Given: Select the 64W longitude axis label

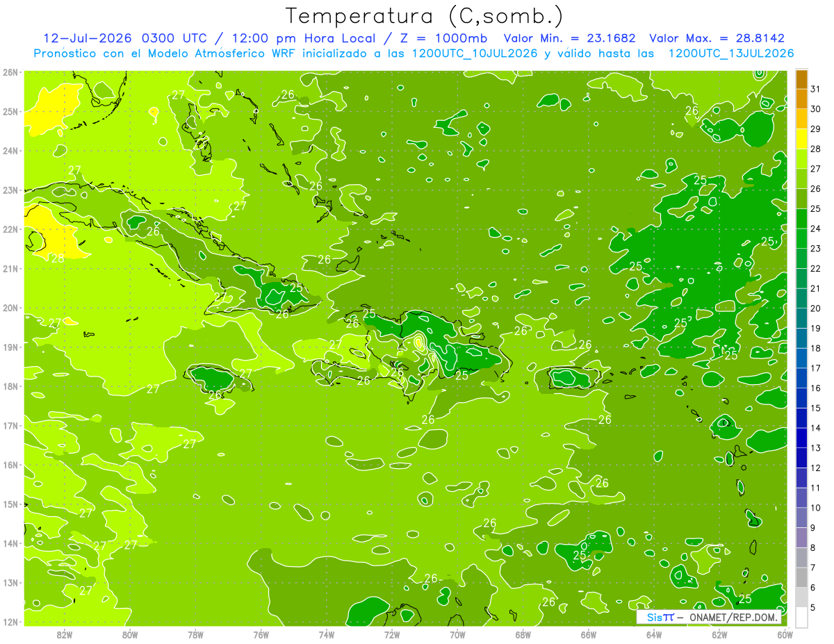Looking at the screenshot, I should tap(654, 634).
